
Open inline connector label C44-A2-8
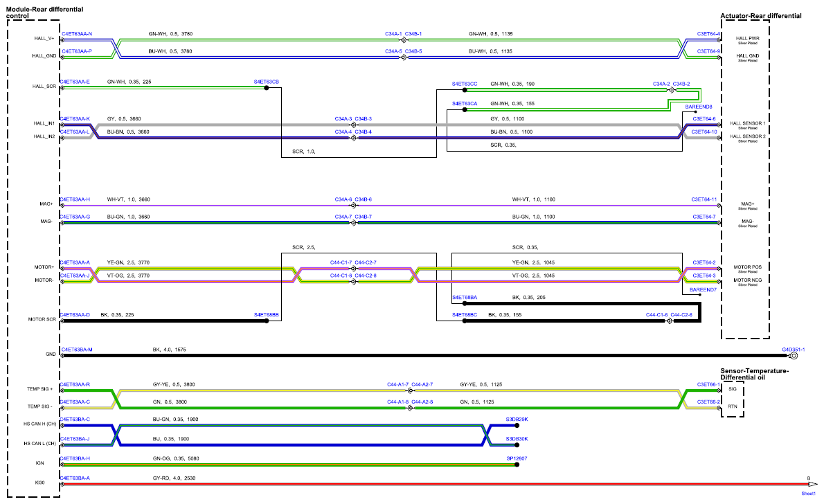coord(422,402)
